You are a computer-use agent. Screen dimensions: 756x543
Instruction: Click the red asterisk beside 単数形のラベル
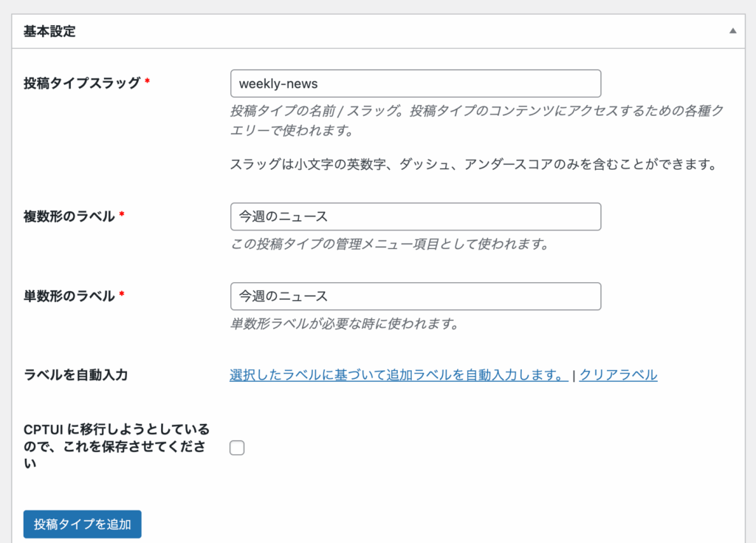[122, 296]
